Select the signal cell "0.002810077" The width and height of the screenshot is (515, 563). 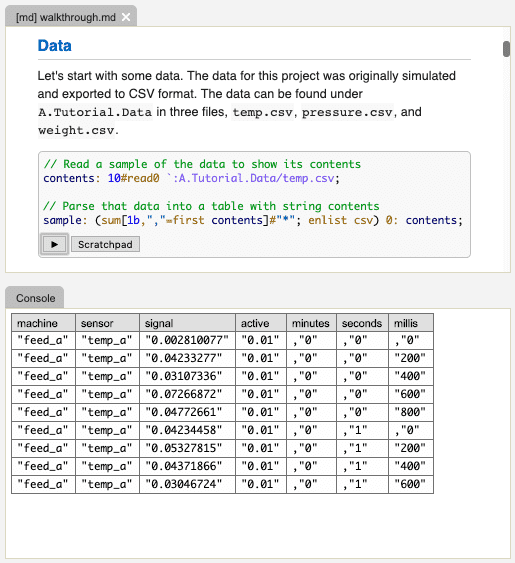(187, 340)
